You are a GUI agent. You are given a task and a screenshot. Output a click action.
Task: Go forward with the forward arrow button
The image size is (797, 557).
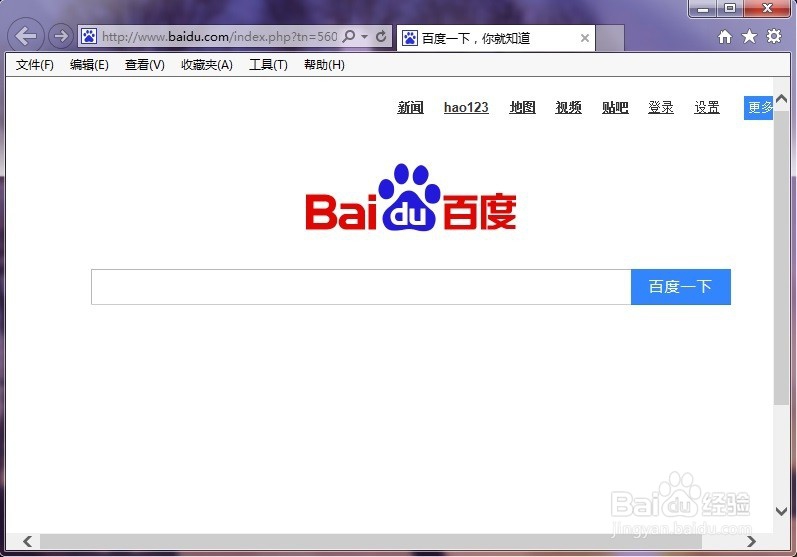click(x=60, y=36)
